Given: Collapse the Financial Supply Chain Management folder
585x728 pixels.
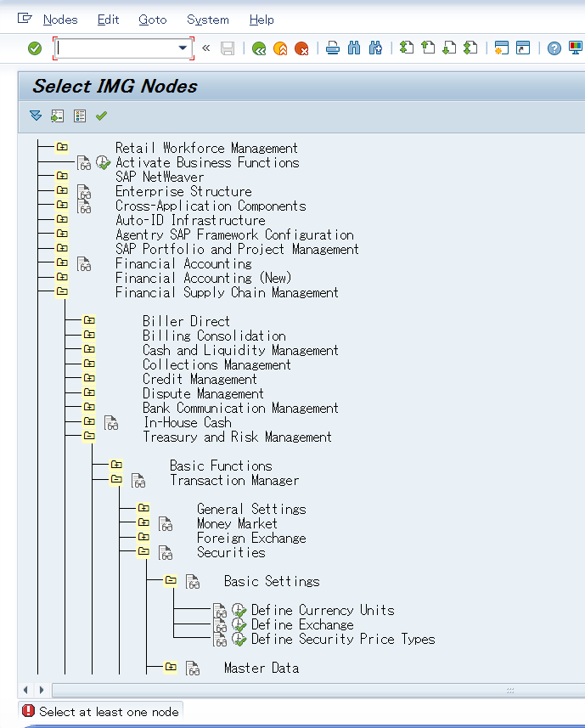Looking at the screenshot, I should tap(62, 291).
